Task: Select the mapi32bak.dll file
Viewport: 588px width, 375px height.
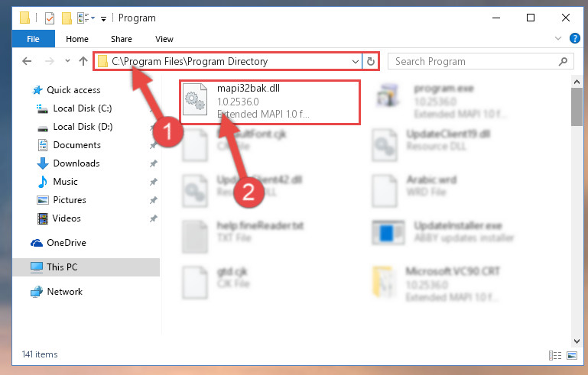Action: 270,102
